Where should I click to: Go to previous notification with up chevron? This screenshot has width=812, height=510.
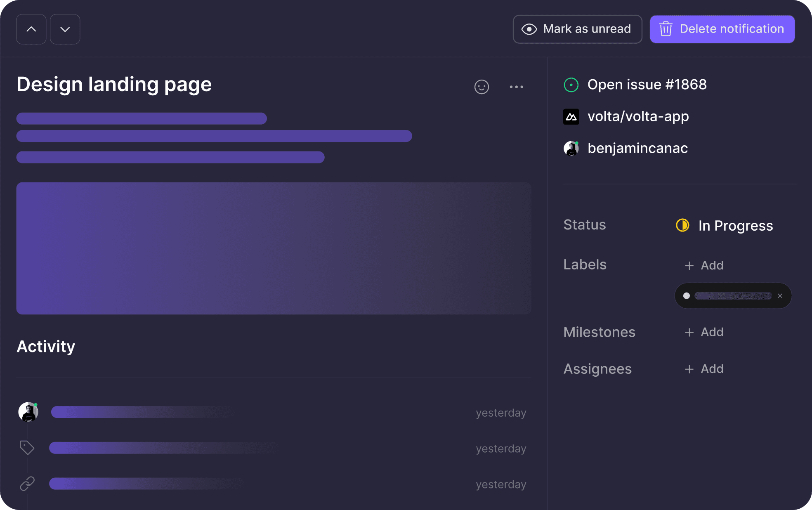point(31,29)
